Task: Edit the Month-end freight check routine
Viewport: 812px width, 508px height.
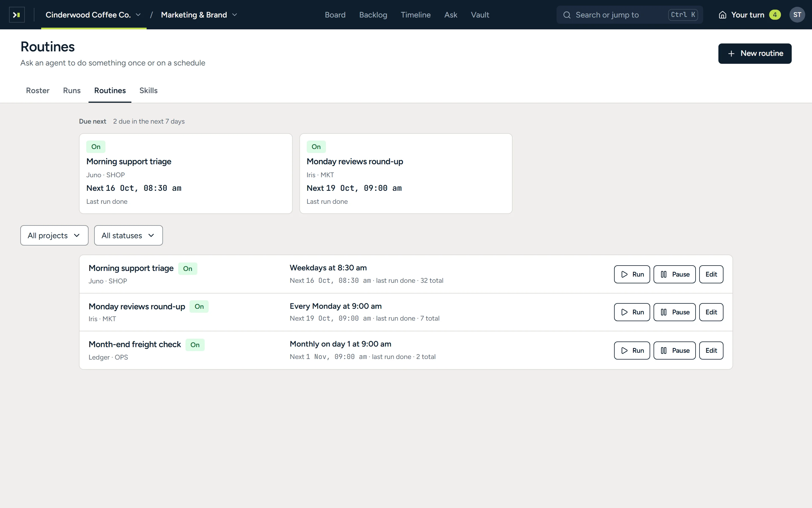Action: [711, 351]
